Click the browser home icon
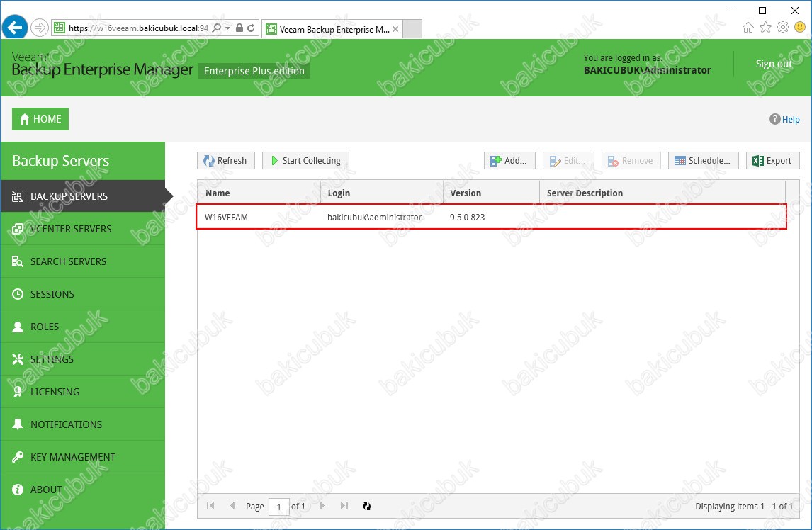The width and height of the screenshot is (812, 530). tap(748, 28)
